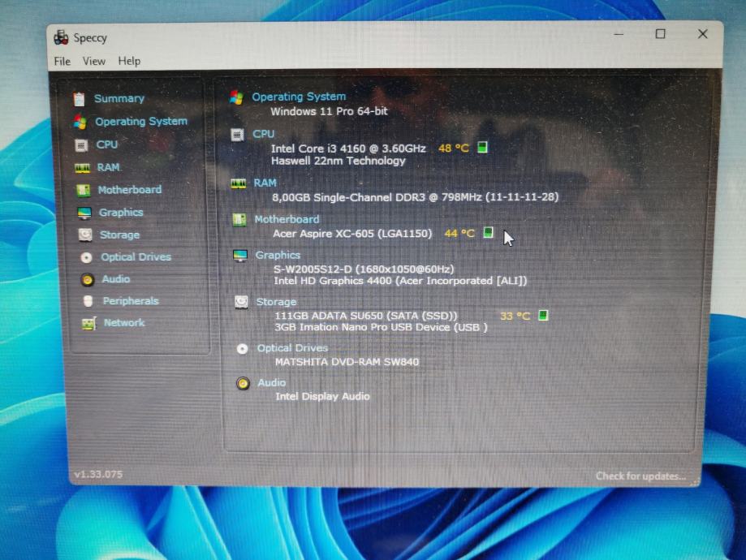
Task: Select Peripherals in the sidebar
Action: coord(131,301)
